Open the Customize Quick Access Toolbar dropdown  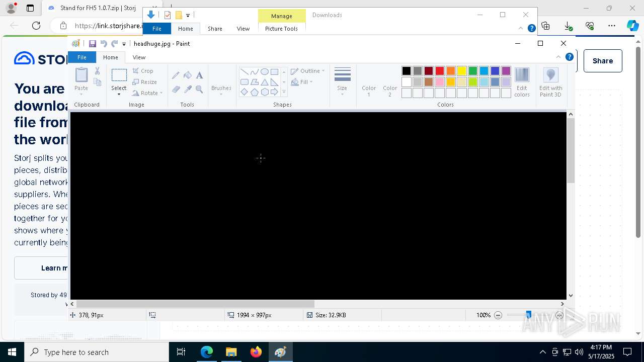pos(124,44)
